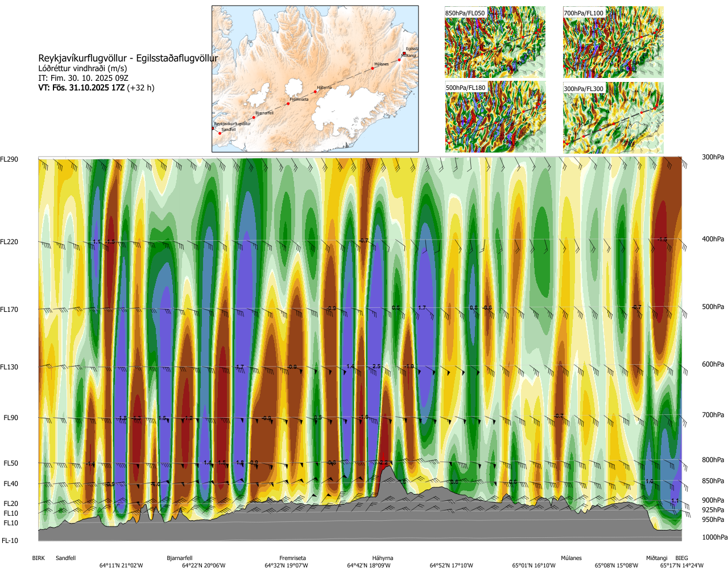The height and width of the screenshot is (572, 728).
Task: Click Múlanes on the cross-section bottom axis
Action: click(x=571, y=558)
